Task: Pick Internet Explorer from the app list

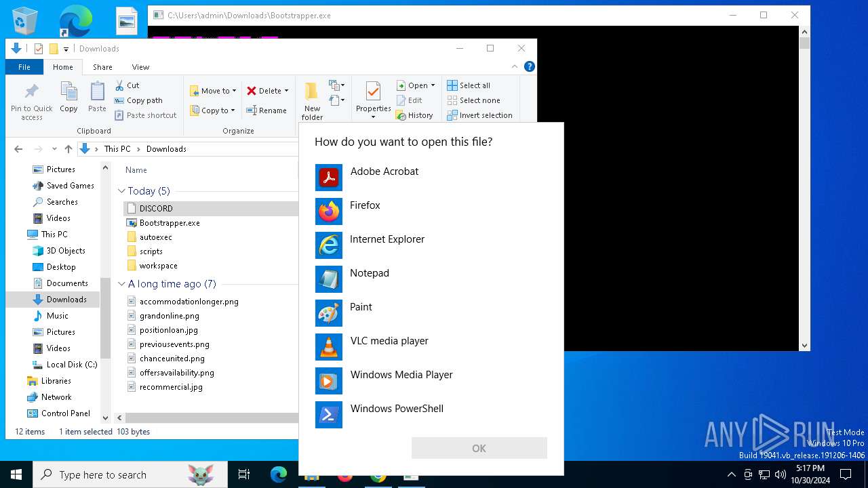Action: click(431, 245)
